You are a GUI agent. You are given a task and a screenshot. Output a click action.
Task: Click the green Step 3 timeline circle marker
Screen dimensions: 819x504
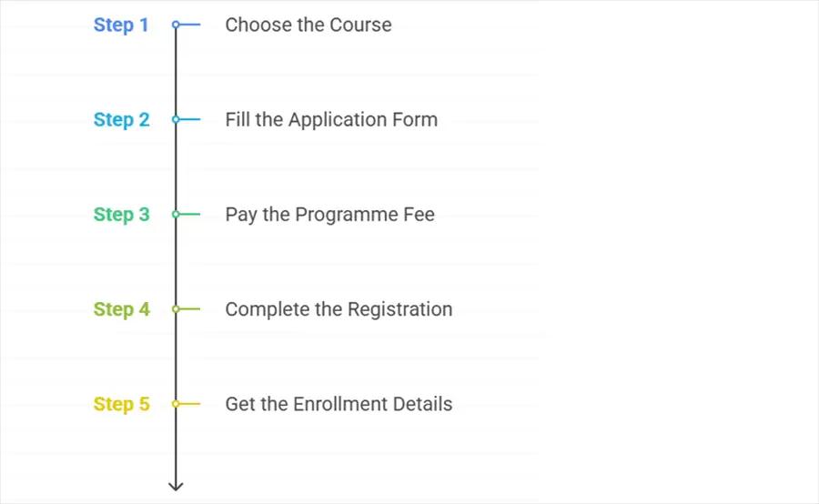point(176,214)
